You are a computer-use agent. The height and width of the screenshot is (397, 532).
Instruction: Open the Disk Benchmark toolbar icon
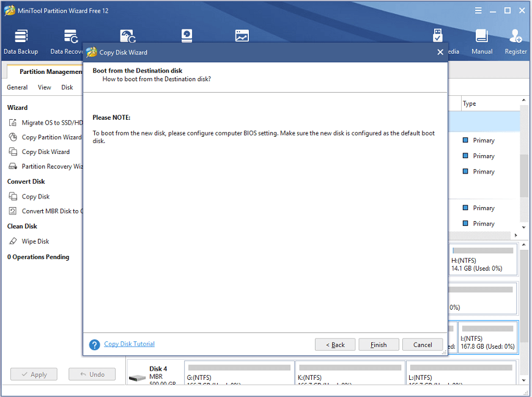pyautogui.click(x=187, y=35)
